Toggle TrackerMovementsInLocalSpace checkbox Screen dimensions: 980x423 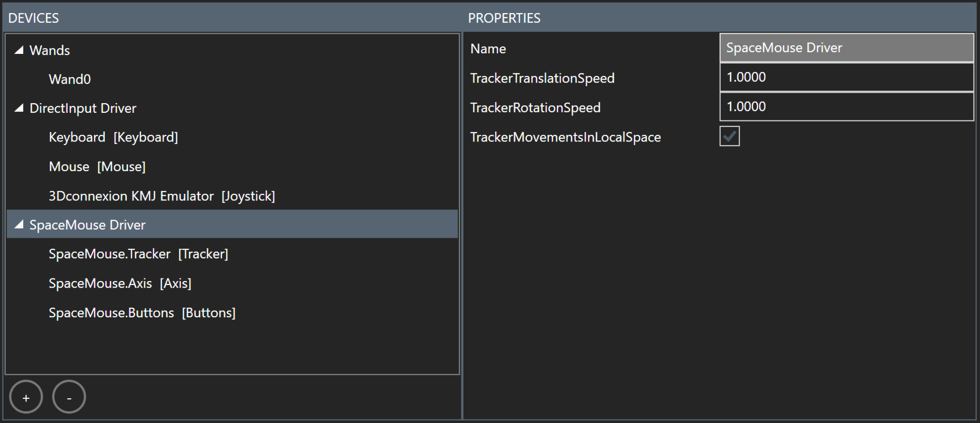pos(730,136)
